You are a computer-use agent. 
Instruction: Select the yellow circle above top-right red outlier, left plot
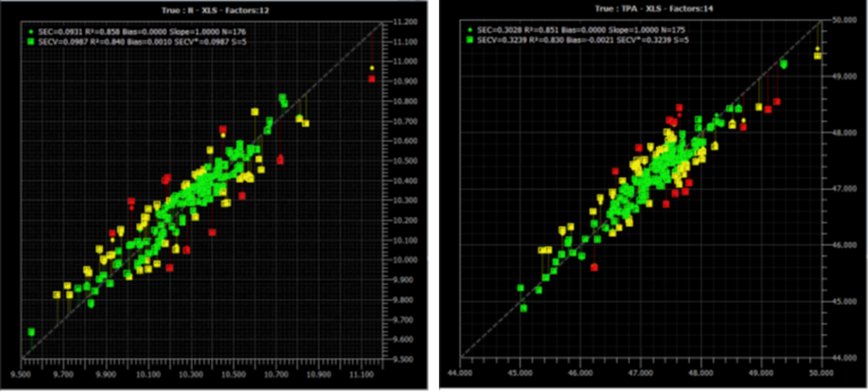tap(372, 68)
